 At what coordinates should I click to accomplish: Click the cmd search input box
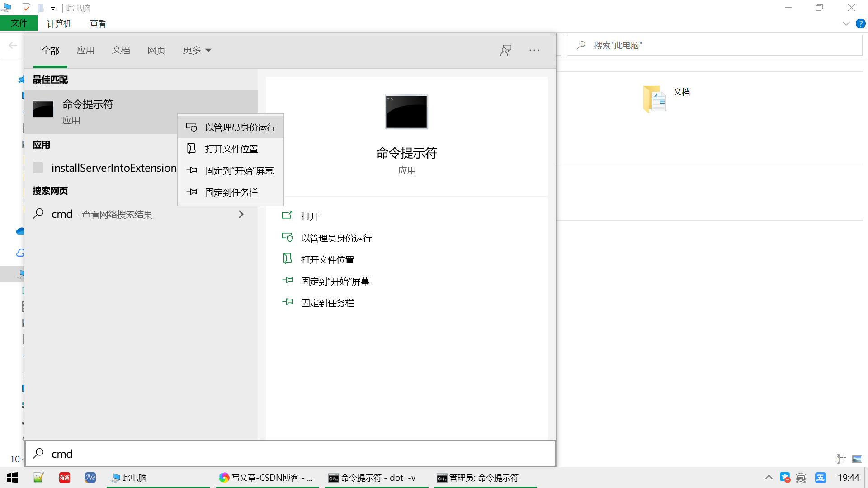[289, 454]
